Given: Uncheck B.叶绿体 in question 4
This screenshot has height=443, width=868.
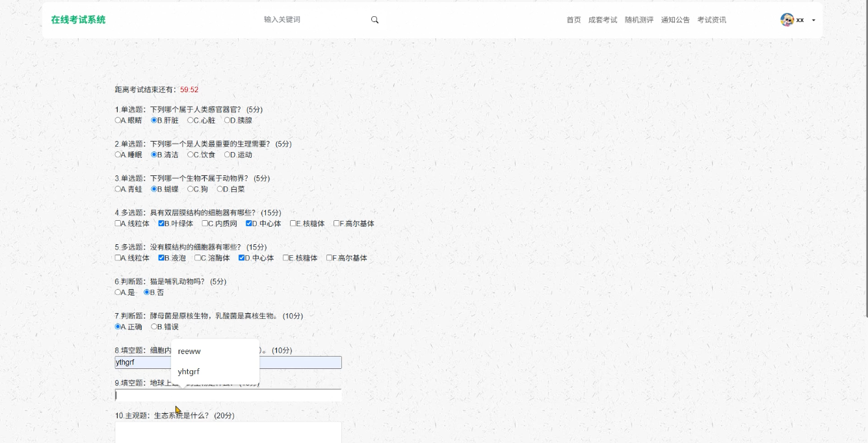Looking at the screenshot, I should point(161,223).
